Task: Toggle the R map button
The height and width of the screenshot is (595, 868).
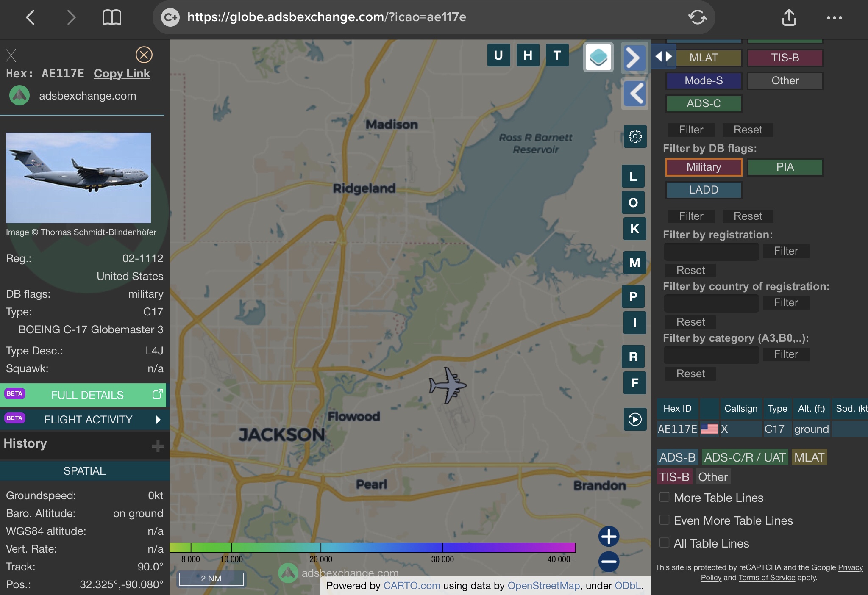Action: coord(633,357)
